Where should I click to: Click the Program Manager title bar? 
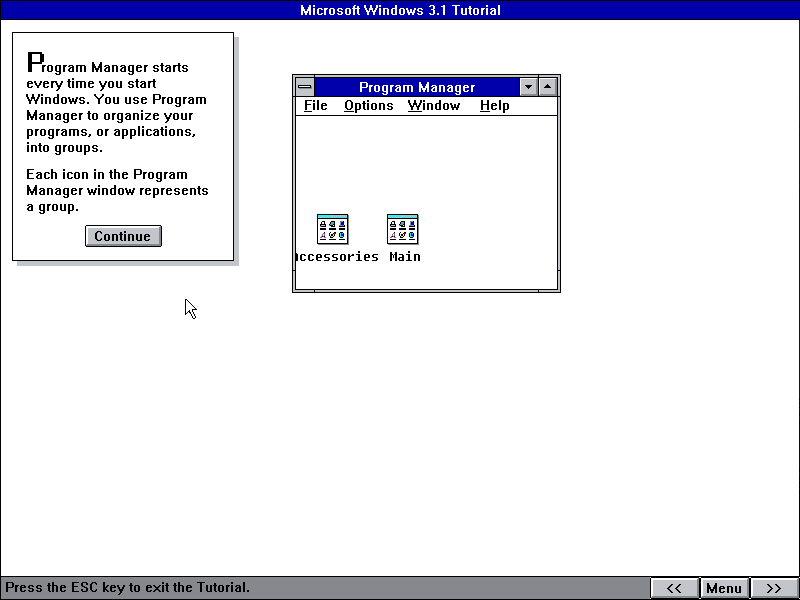pos(417,87)
